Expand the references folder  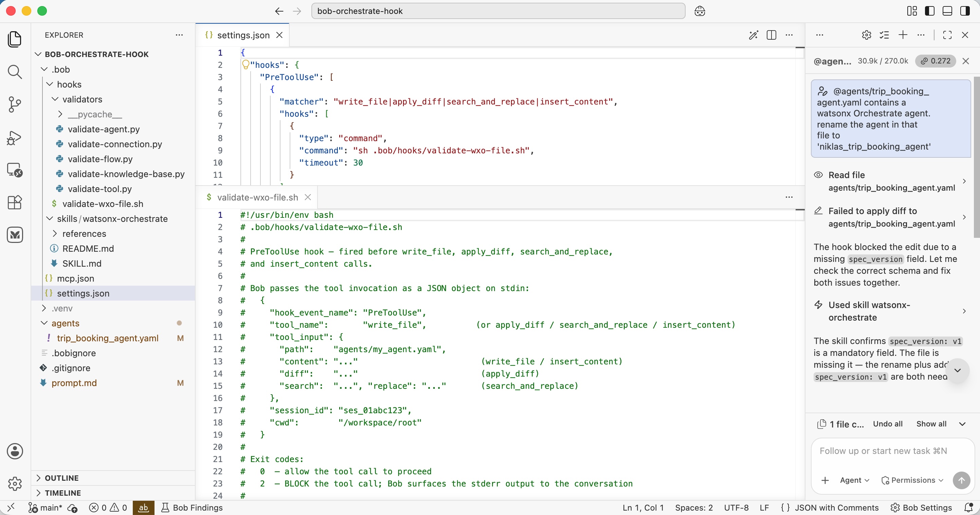[x=113, y=233]
